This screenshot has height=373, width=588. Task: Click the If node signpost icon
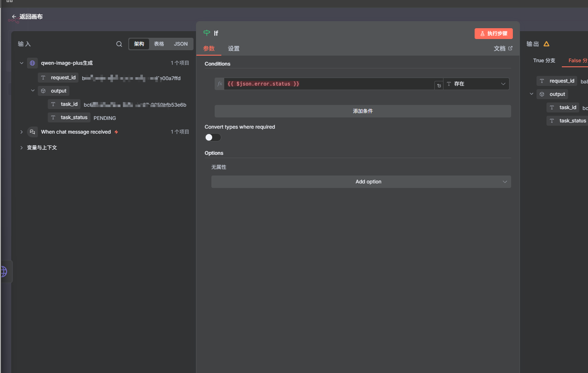pyautogui.click(x=207, y=33)
